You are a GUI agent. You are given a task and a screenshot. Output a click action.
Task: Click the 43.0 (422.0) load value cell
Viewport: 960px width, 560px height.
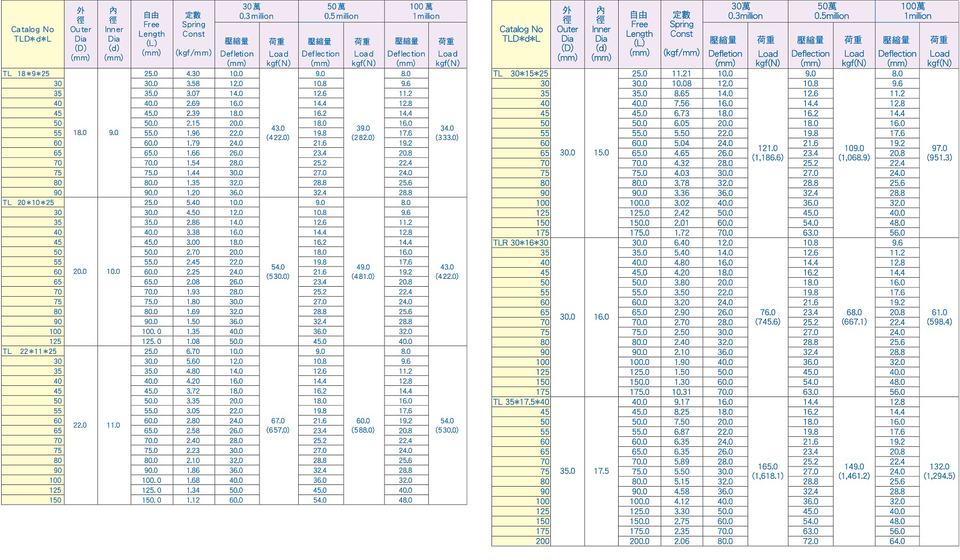coord(278,133)
